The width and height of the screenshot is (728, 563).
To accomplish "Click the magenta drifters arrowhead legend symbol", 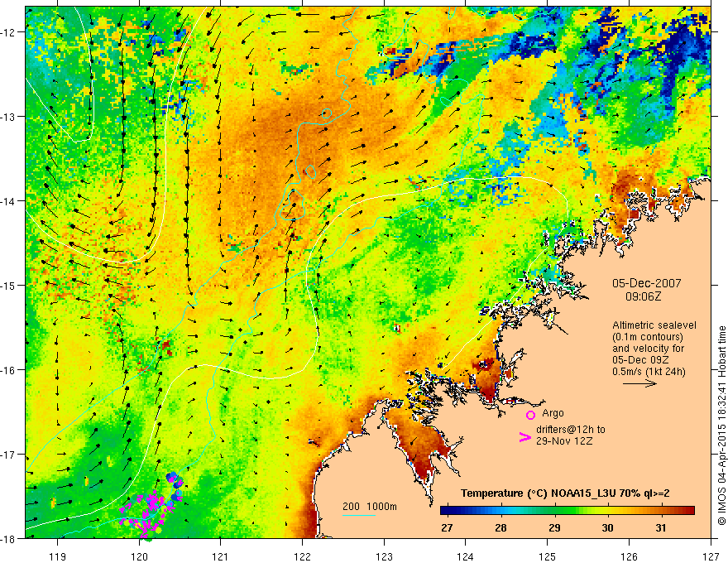I will click(525, 436).
